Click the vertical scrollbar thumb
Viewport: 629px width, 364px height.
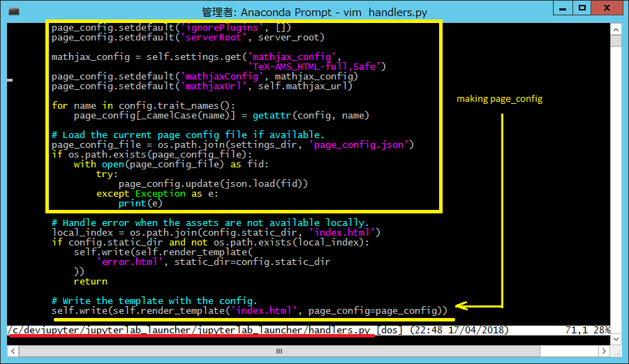point(616,40)
